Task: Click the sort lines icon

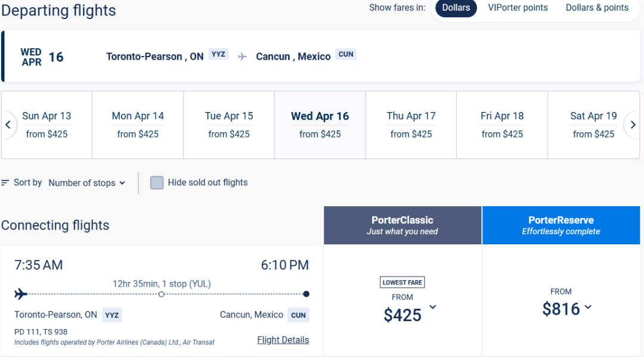Action: pyautogui.click(x=5, y=183)
